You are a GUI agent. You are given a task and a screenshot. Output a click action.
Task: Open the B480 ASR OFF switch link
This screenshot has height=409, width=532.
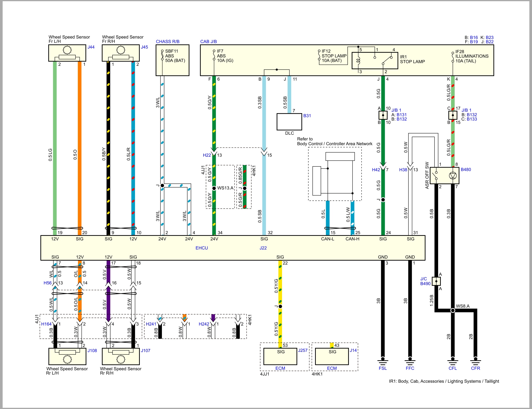click(x=466, y=170)
